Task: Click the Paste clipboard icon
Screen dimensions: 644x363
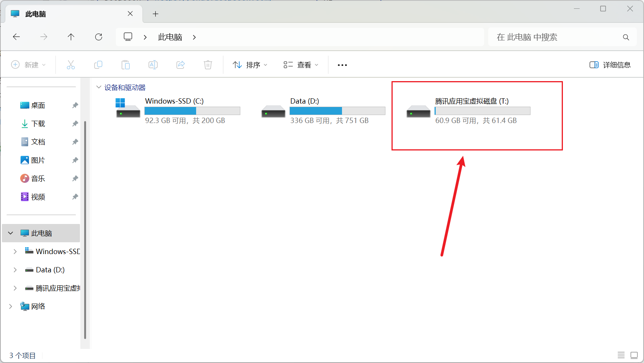Action: (126, 65)
